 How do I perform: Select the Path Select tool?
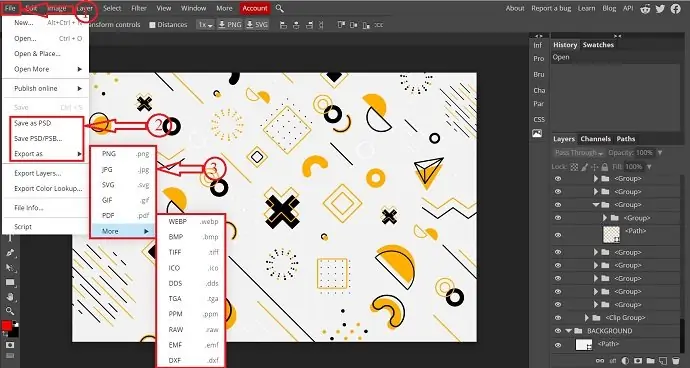tap(10, 268)
